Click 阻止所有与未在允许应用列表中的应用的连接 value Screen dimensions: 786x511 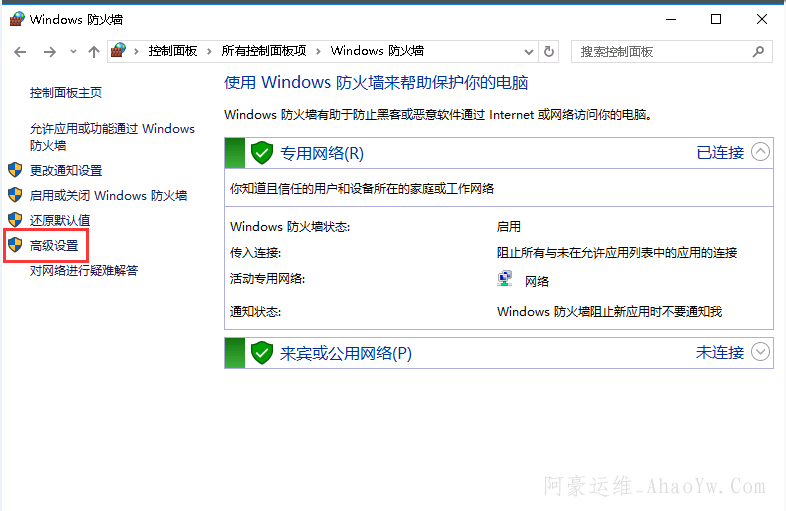coord(617,253)
